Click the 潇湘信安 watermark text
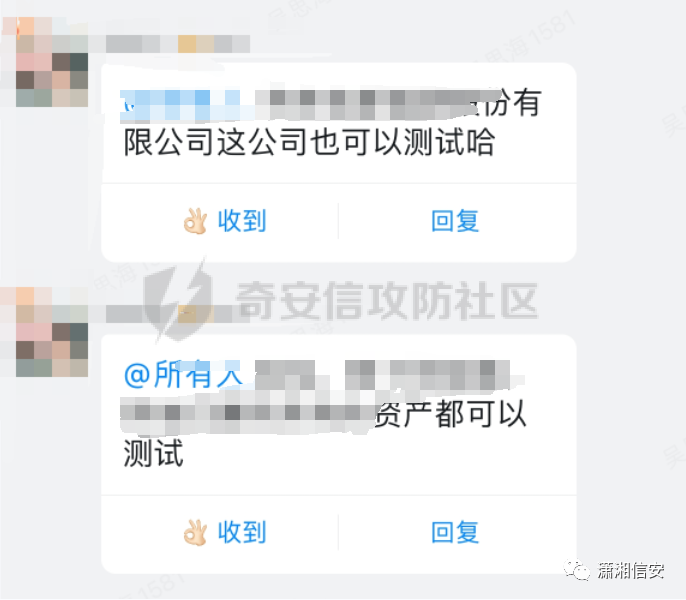The image size is (686, 600). (x=630, y=571)
